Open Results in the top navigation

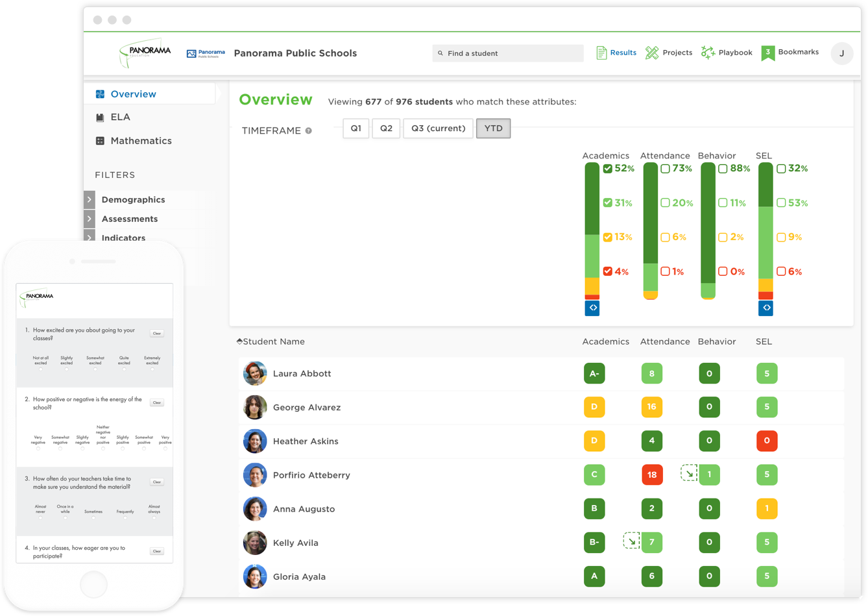[615, 52]
